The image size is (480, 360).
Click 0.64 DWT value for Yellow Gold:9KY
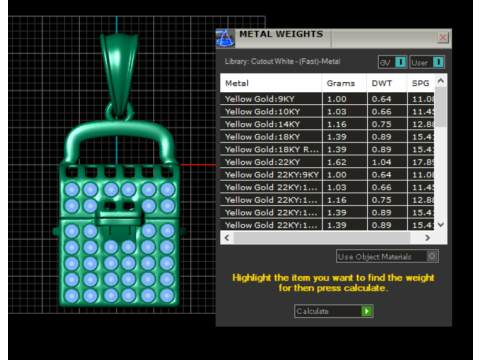(381, 99)
